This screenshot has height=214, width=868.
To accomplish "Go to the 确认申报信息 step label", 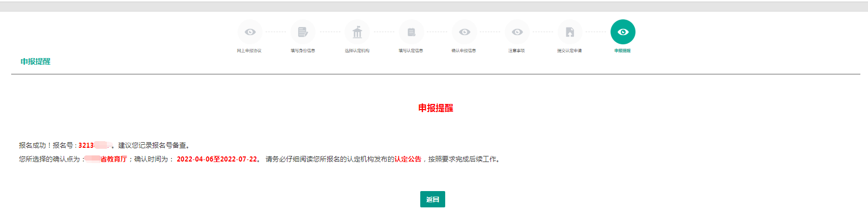I will 464,51.
